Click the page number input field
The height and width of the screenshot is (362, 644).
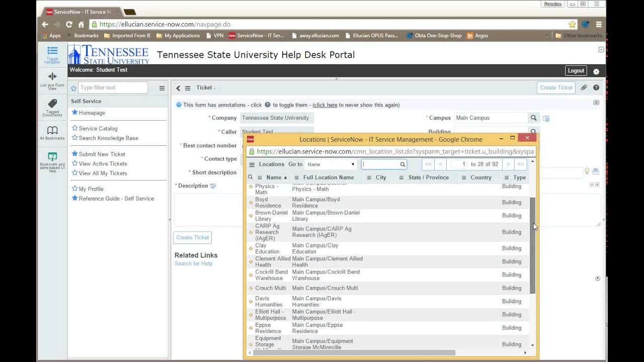[x=458, y=164]
